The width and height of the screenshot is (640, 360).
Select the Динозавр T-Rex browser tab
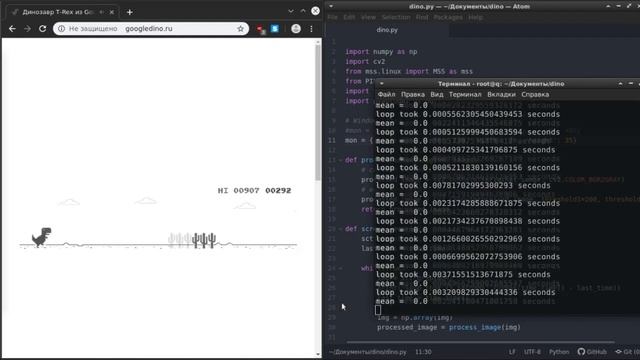coord(63,12)
